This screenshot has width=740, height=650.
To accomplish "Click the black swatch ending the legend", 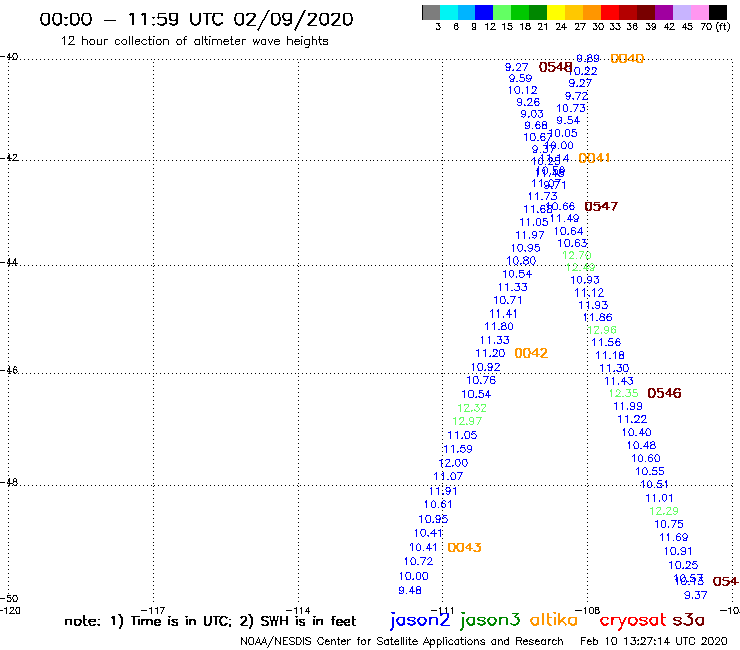I will (x=718, y=12).
